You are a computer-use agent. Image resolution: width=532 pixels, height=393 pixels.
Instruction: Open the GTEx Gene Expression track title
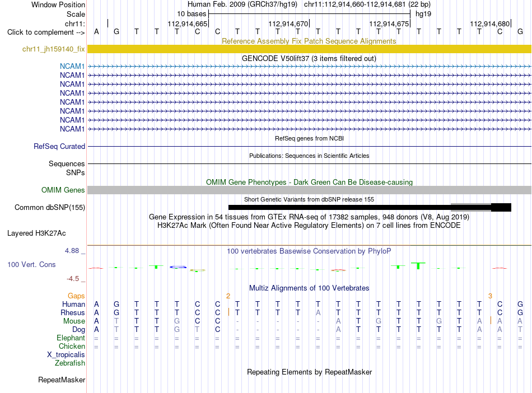point(309,217)
